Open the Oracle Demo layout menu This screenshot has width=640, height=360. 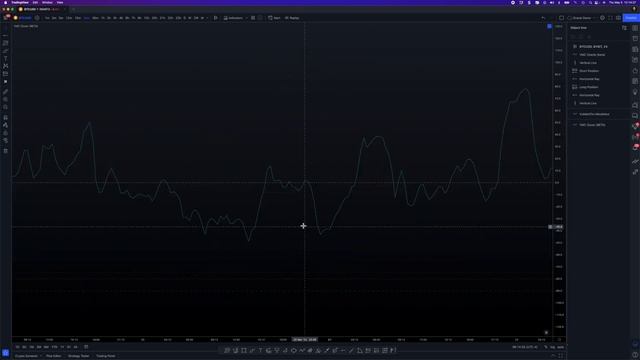(581, 18)
